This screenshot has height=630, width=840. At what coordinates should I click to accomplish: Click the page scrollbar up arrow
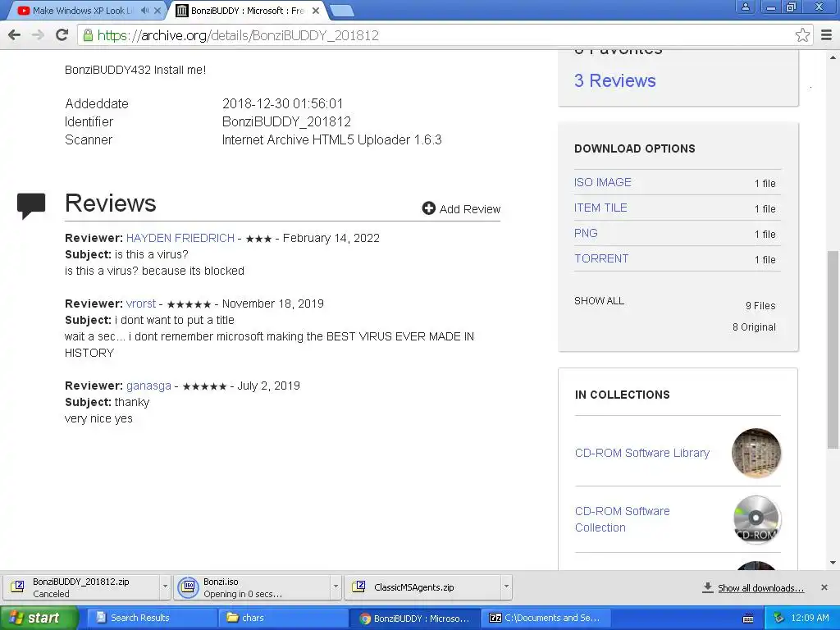pos(833,57)
